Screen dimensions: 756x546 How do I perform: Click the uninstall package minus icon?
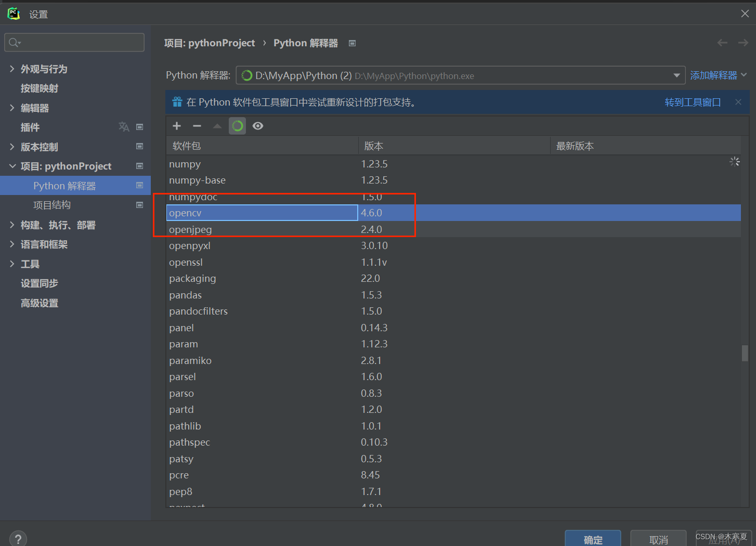pos(197,126)
